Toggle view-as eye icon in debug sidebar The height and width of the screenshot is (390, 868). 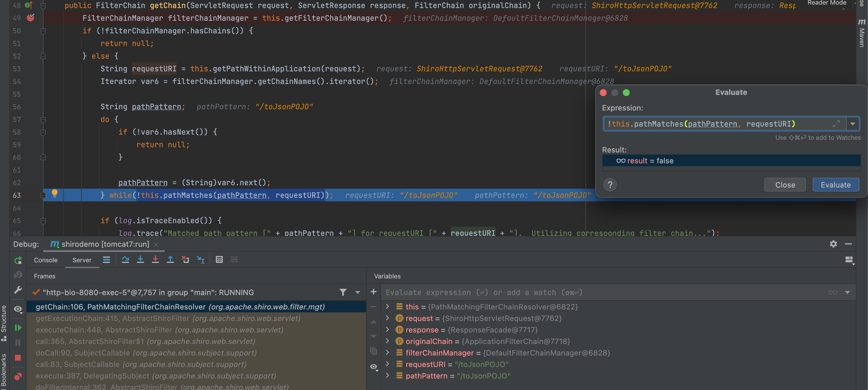18,309
